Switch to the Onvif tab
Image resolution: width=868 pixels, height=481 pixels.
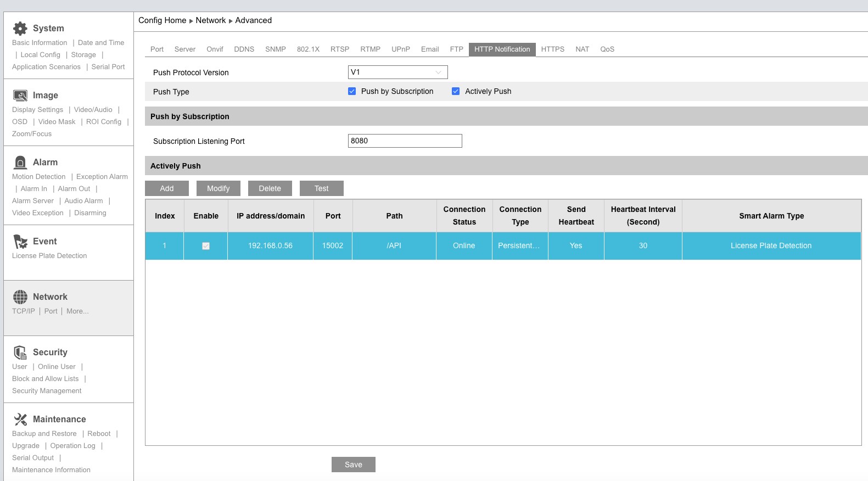(x=215, y=49)
